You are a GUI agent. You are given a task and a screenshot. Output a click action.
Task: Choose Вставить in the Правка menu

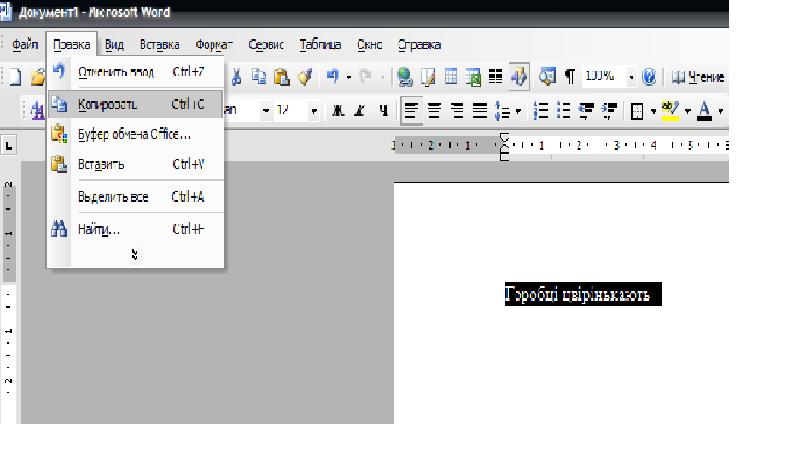point(135,164)
